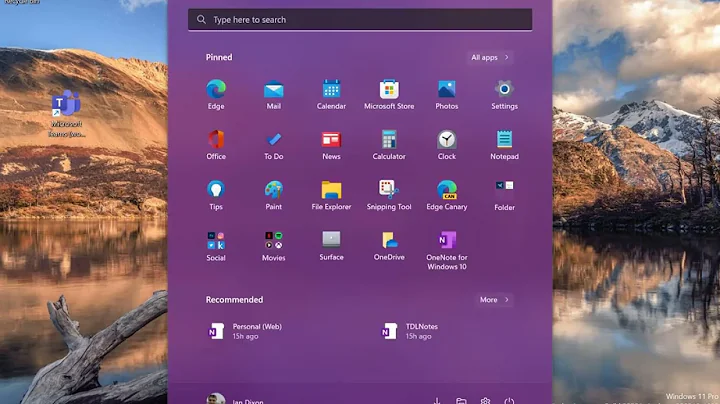Open File Explorer from pinned apps
Image resolution: width=720 pixels, height=404 pixels.
point(331,195)
